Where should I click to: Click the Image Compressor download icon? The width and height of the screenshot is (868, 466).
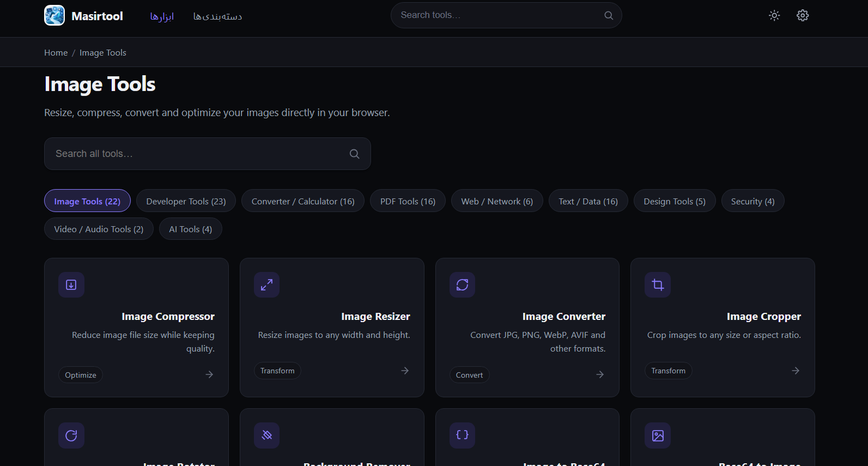point(71,285)
